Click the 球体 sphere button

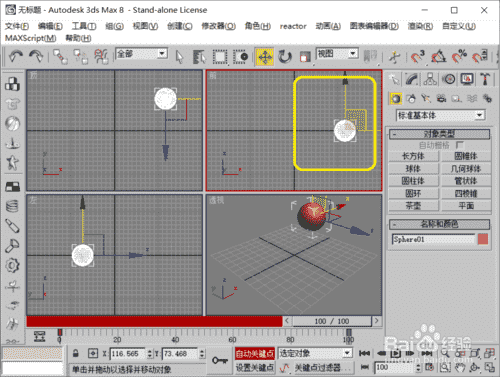pyautogui.click(x=413, y=169)
